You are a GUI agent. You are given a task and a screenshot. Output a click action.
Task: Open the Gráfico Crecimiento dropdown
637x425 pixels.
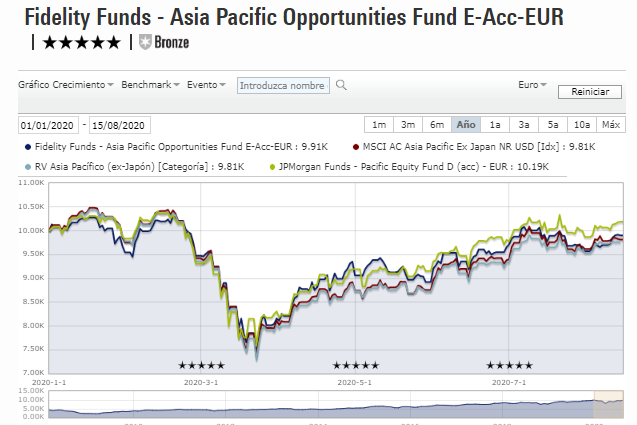pos(66,85)
